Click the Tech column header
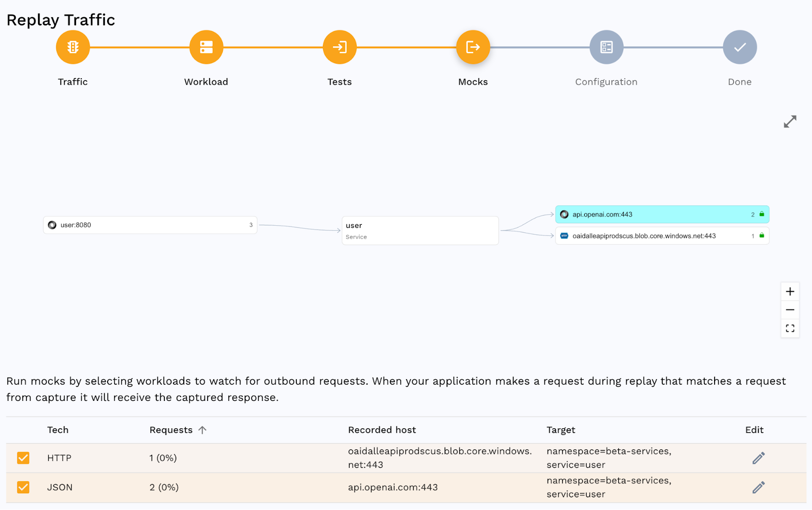812x510 pixels. click(58, 430)
